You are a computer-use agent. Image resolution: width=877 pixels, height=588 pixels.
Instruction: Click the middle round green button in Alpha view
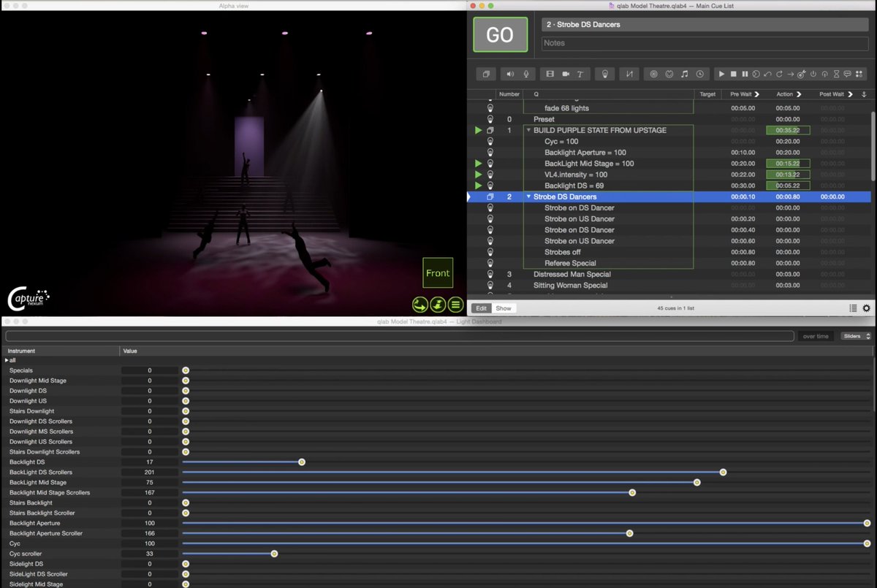click(x=438, y=305)
